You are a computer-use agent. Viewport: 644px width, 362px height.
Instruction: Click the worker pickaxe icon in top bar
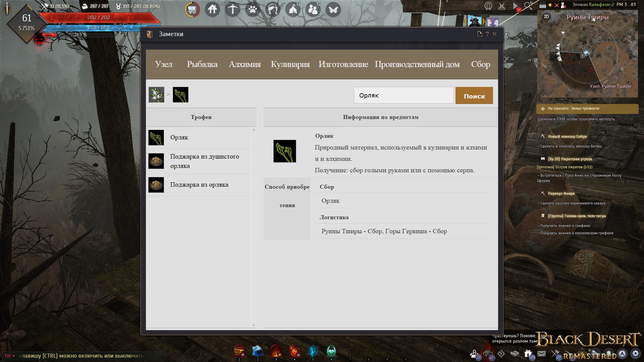[232, 9]
